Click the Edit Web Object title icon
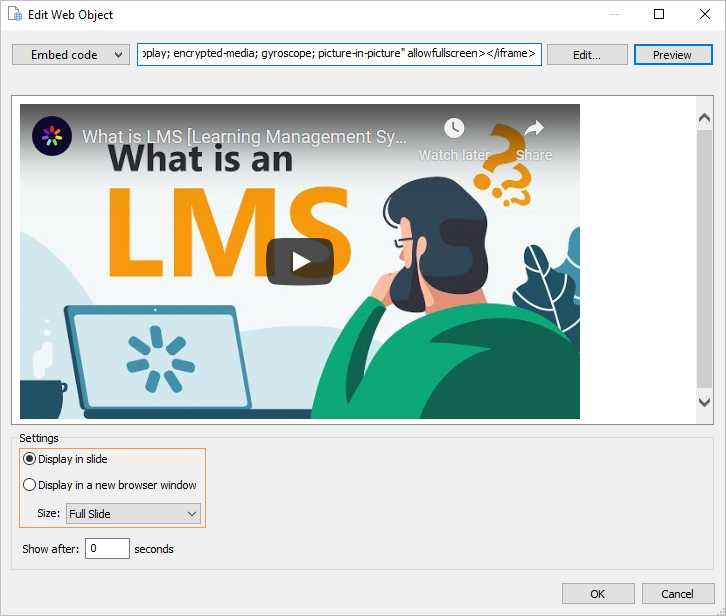Viewport: 726px width, 616px height. (x=15, y=14)
